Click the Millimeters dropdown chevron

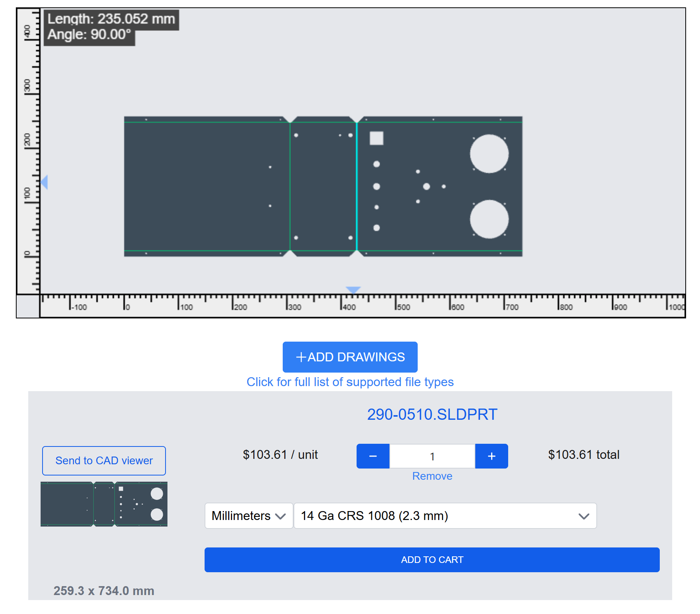coord(279,516)
